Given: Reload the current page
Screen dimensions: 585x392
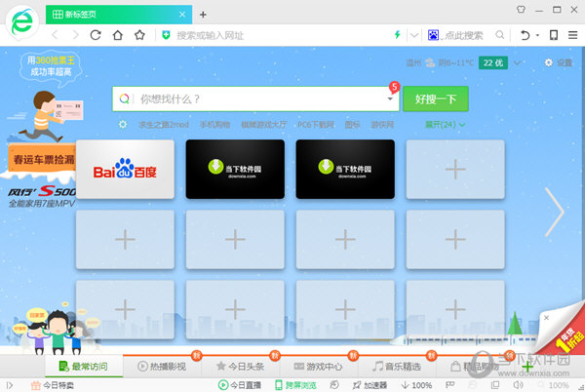Looking at the screenshot, I should (x=96, y=35).
